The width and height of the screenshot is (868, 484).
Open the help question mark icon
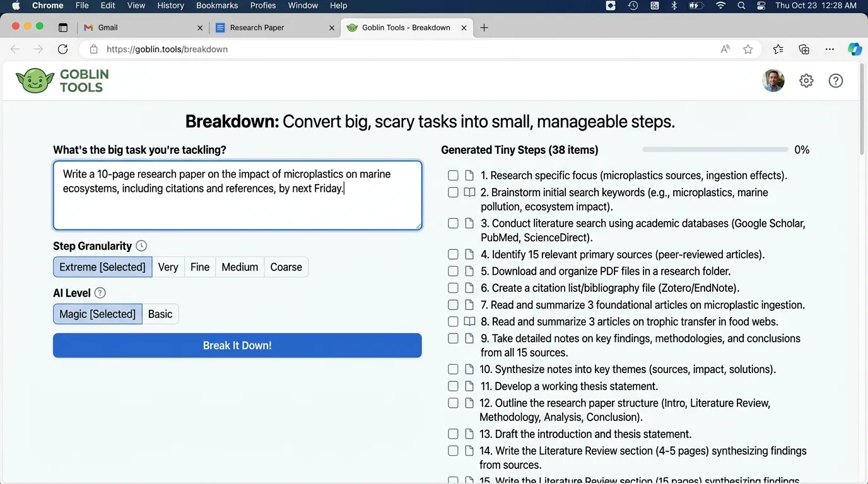(836, 81)
